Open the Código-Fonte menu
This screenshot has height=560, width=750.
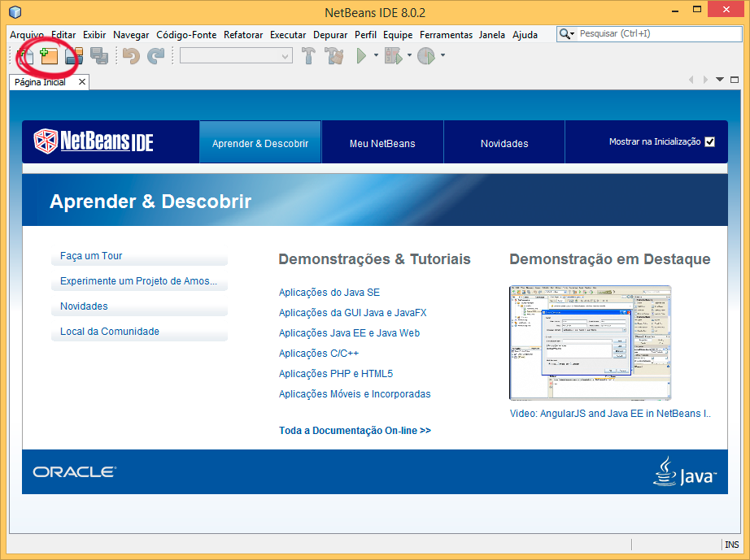coord(186,35)
